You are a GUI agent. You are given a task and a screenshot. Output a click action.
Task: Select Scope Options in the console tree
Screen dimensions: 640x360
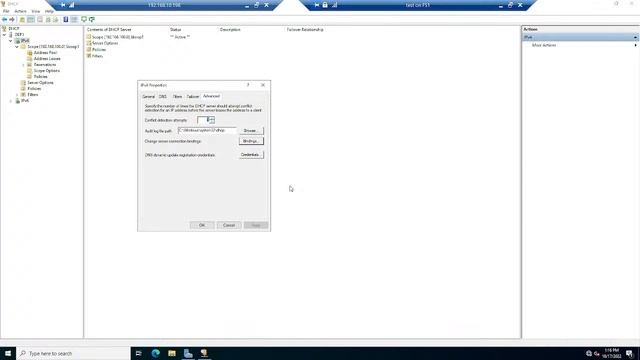point(47,71)
